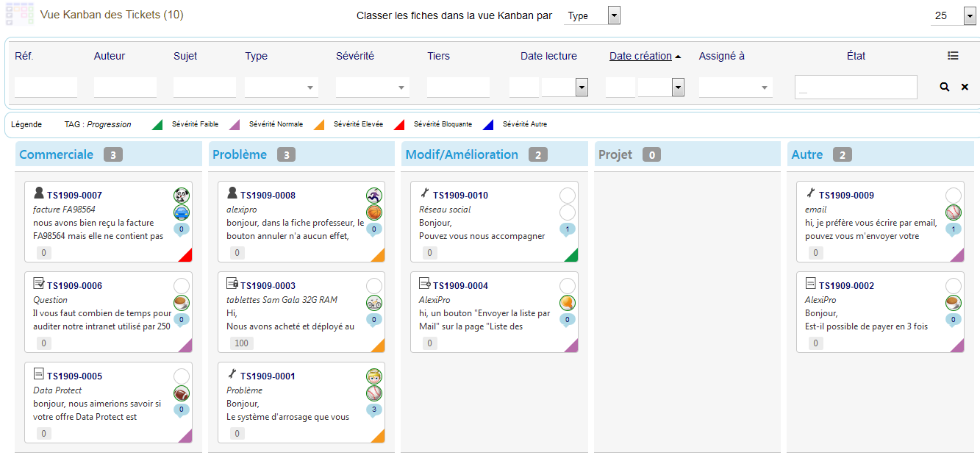980x461 pixels.
Task: Click the search magnifier icon in filter row
Action: (945, 87)
